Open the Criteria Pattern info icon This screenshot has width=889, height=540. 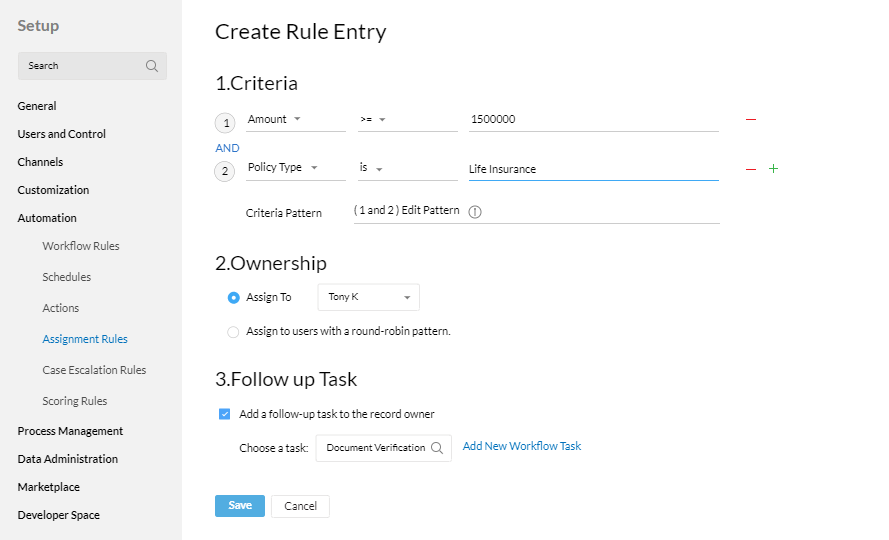click(x=475, y=212)
